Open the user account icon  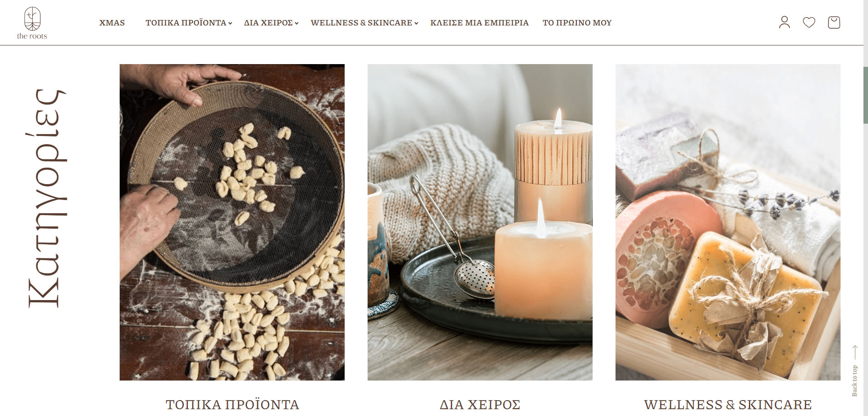point(784,22)
